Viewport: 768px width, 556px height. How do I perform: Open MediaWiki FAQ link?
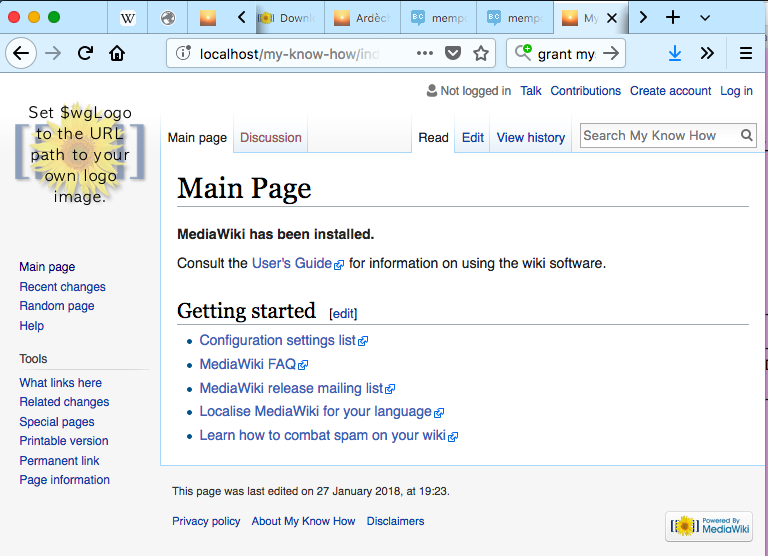click(253, 364)
